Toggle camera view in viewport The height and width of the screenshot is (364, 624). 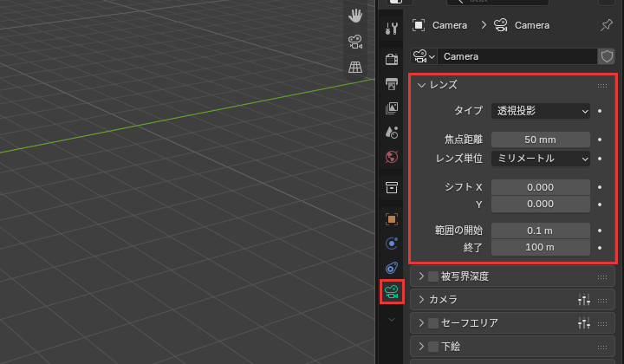tap(355, 42)
